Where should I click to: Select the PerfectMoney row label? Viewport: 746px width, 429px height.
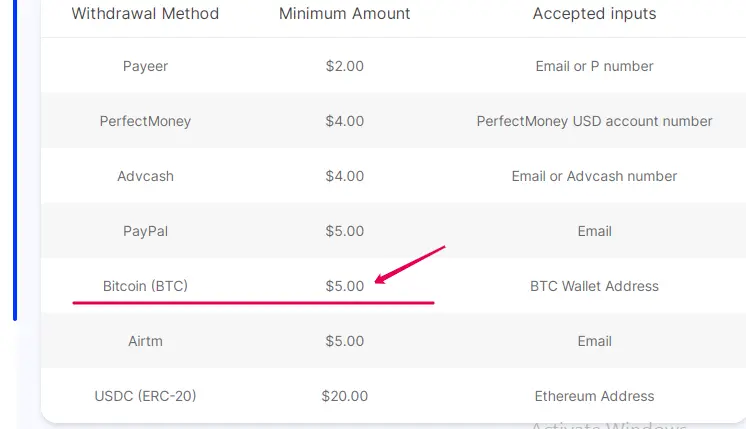point(145,121)
